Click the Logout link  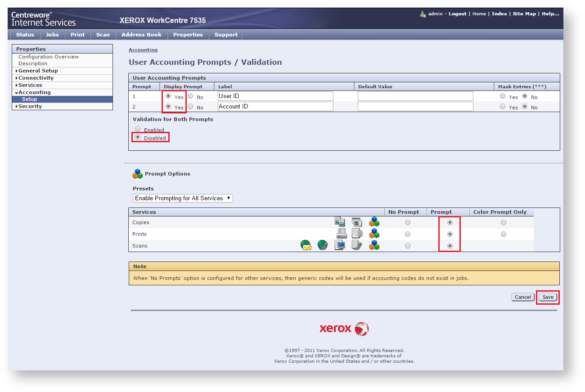(x=458, y=14)
